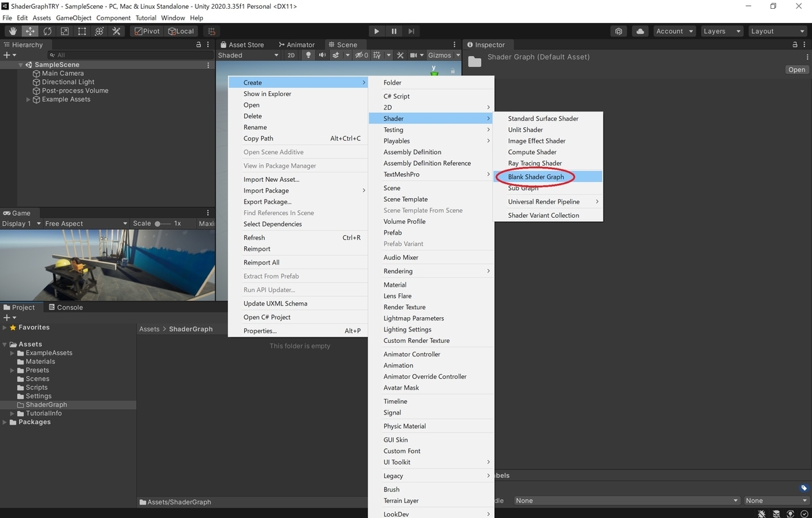Open cloud services icon in toolbar

pos(639,31)
